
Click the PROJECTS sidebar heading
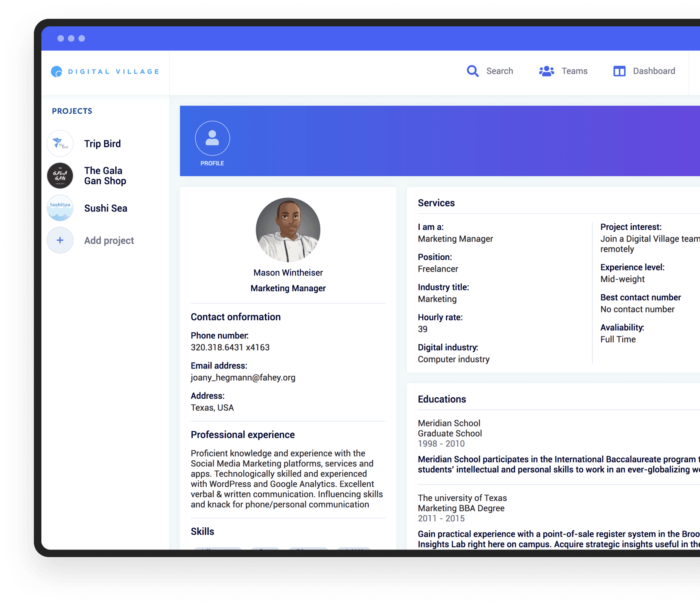(x=72, y=111)
